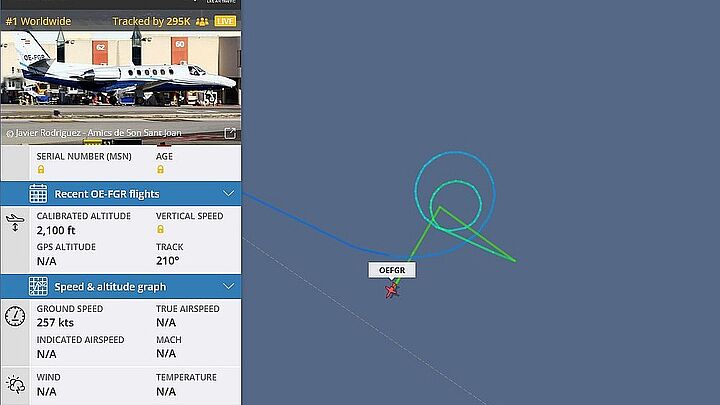This screenshot has height=405, width=720.
Task: Click the lock icon under Serial Number (MSN)
Action: [41, 169]
